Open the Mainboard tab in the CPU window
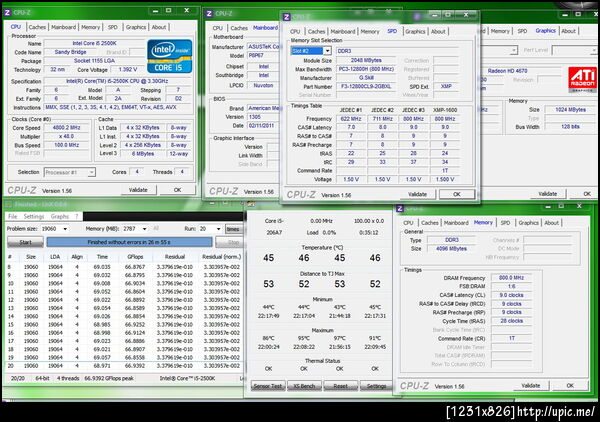The image size is (600, 422). click(x=64, y=27)
